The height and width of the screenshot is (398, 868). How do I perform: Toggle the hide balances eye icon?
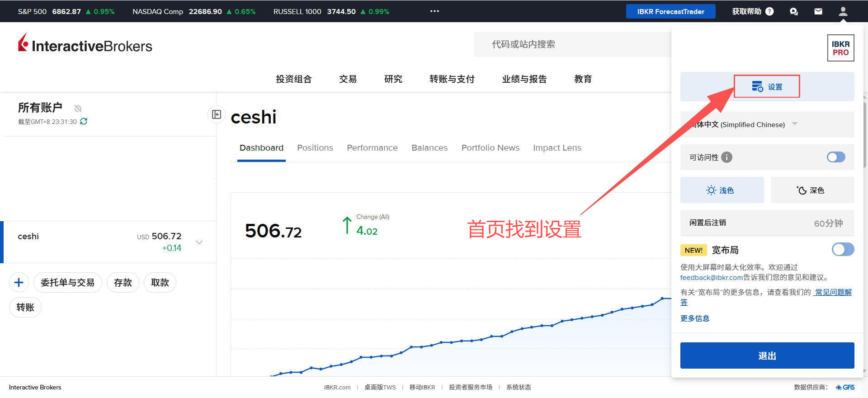[x=78, y=109]
